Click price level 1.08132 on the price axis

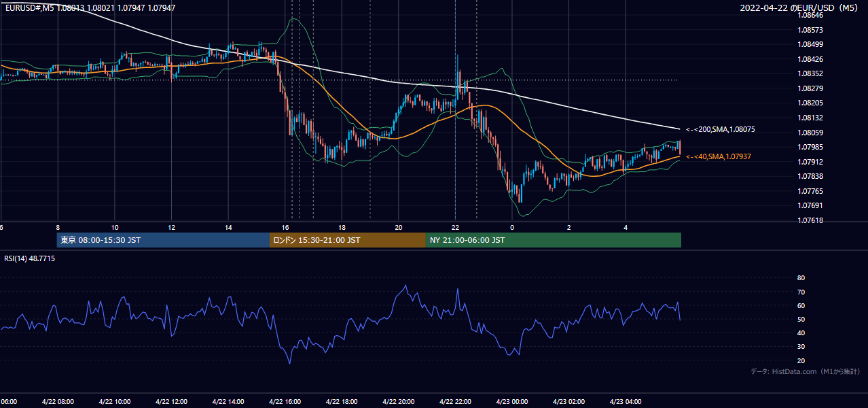pos(811,118)
